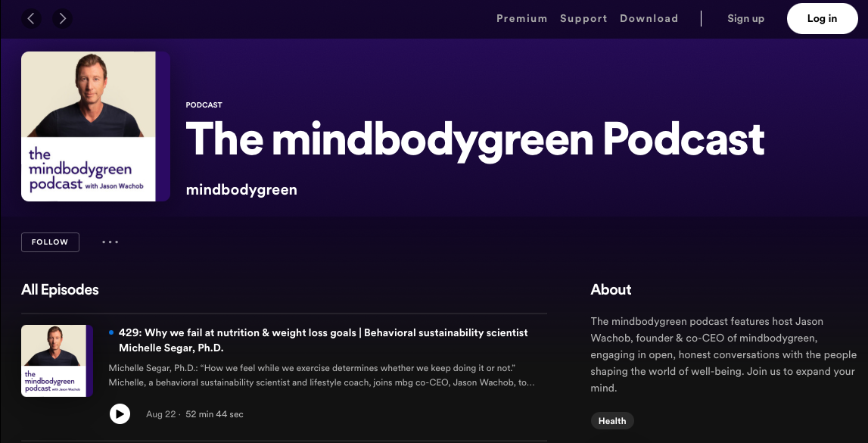The height and width of the screenshot is (443, 868).
Task: Open the Download page
Action: click(x=649, y=18)
